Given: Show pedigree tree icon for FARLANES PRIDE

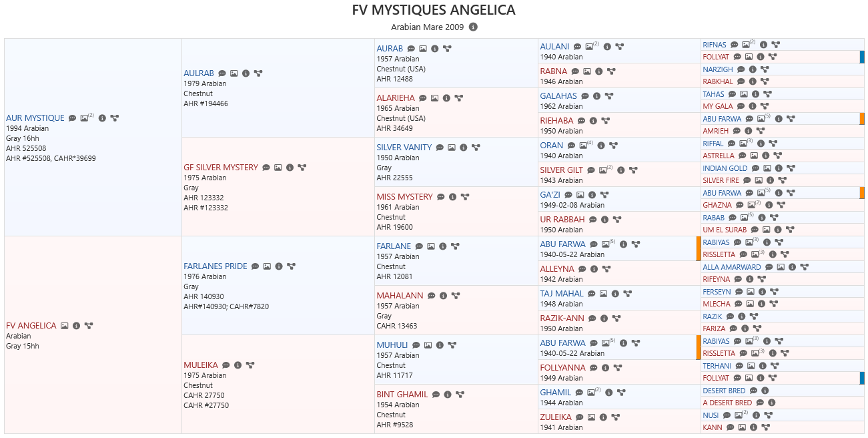Looking at the screenshot, I should click(291, 266).
